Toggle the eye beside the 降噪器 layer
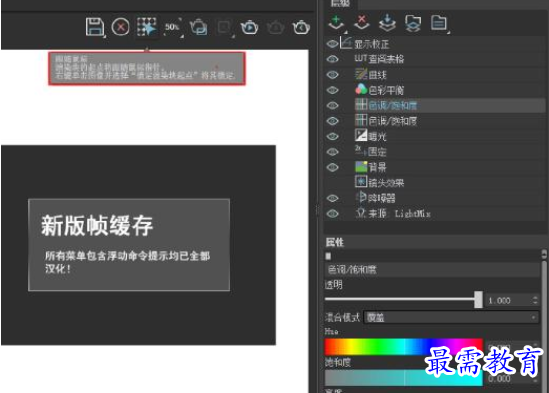Screen dimensions: 549x393 [x=332, y=198]
